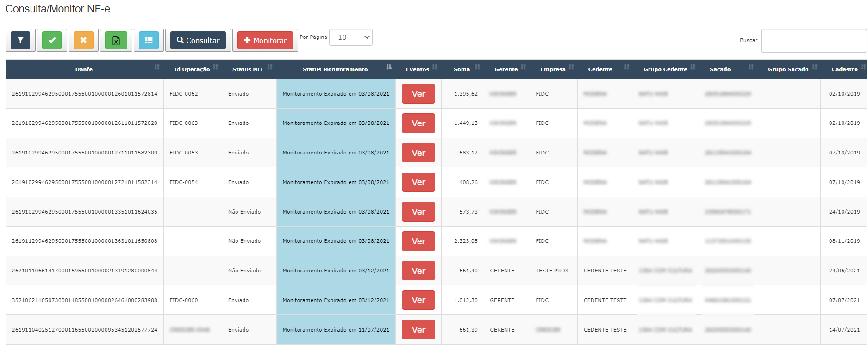Click Ver for operation FIDC-0062
Screen dimensions: 868x345
click(x=418, y=94)
